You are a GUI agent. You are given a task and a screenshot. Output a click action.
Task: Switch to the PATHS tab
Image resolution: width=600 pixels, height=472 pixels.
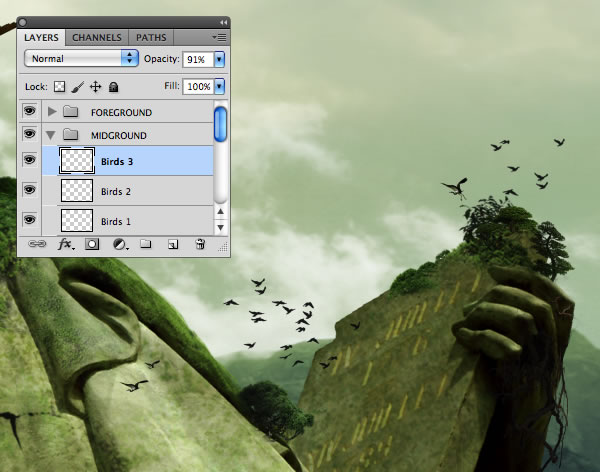coord(151,38)
